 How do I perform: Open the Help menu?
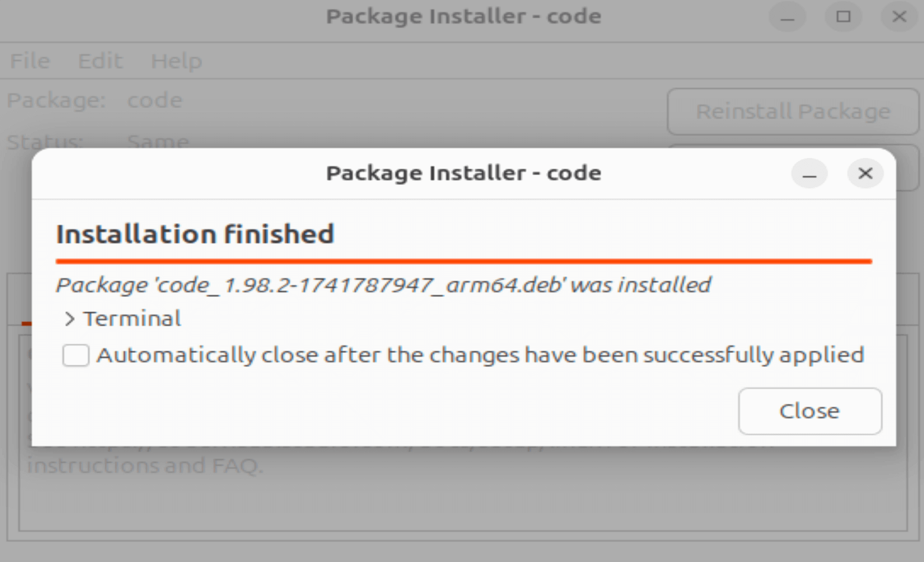pos(176,61)
